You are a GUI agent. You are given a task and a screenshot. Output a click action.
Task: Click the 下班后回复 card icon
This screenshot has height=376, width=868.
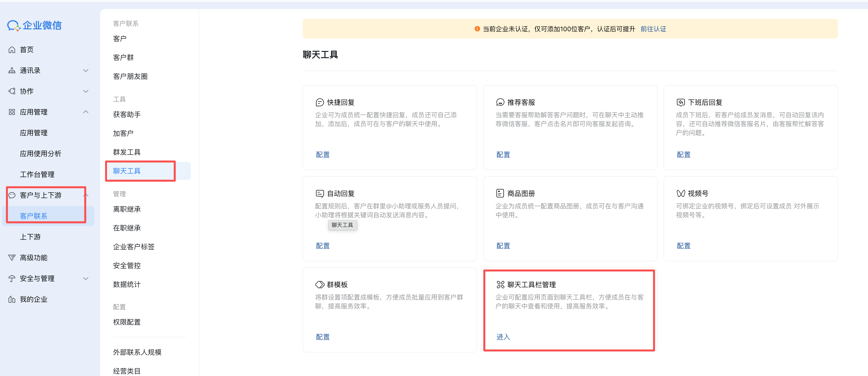pyautogui.click(x=680, y=102)
